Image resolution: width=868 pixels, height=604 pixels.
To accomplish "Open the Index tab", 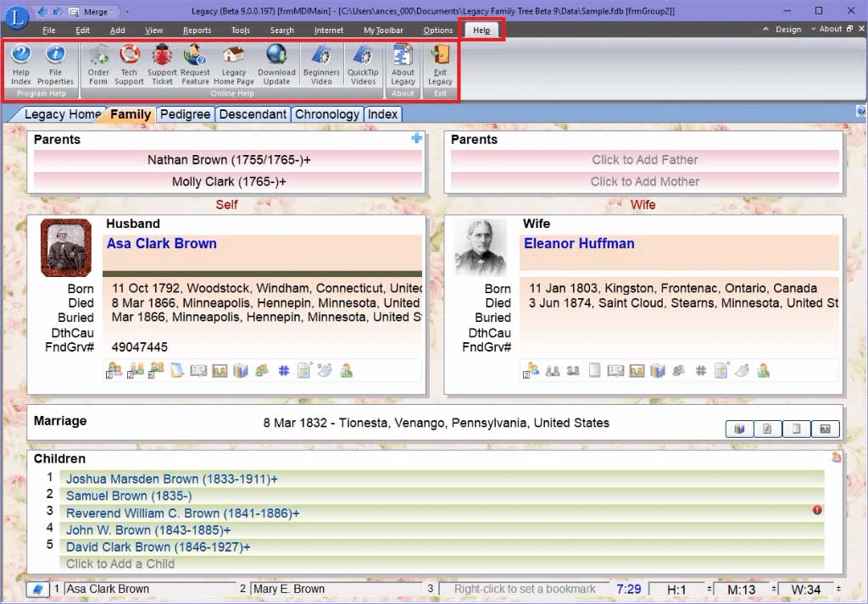I will tap(382, 114).
